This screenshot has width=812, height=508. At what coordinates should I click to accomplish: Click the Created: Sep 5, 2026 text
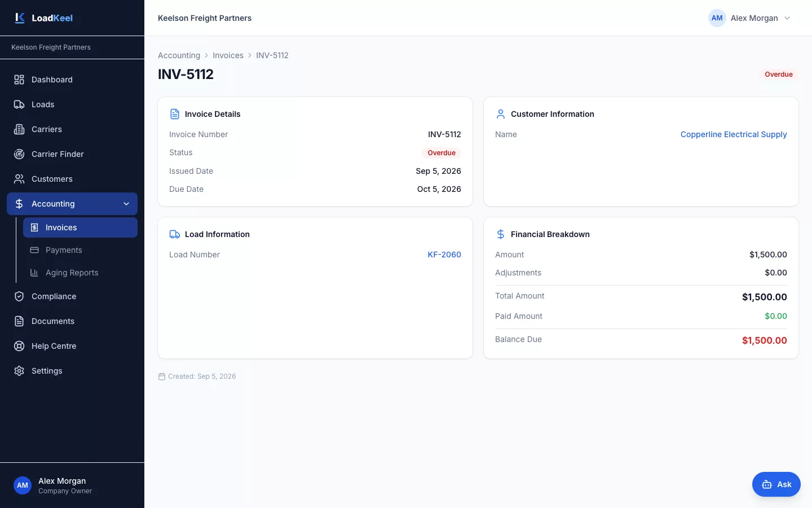[202, 376]
